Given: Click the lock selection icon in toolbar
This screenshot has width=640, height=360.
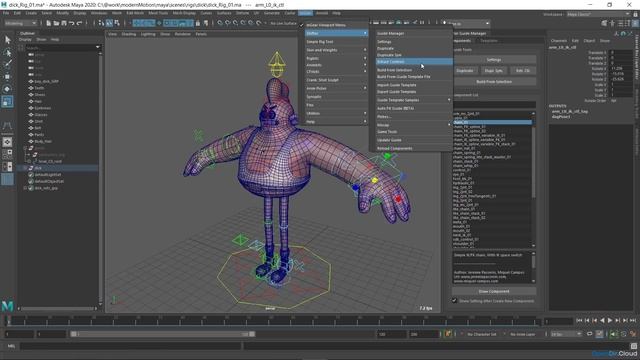Looking at the screenshot, I should (198, 23).
